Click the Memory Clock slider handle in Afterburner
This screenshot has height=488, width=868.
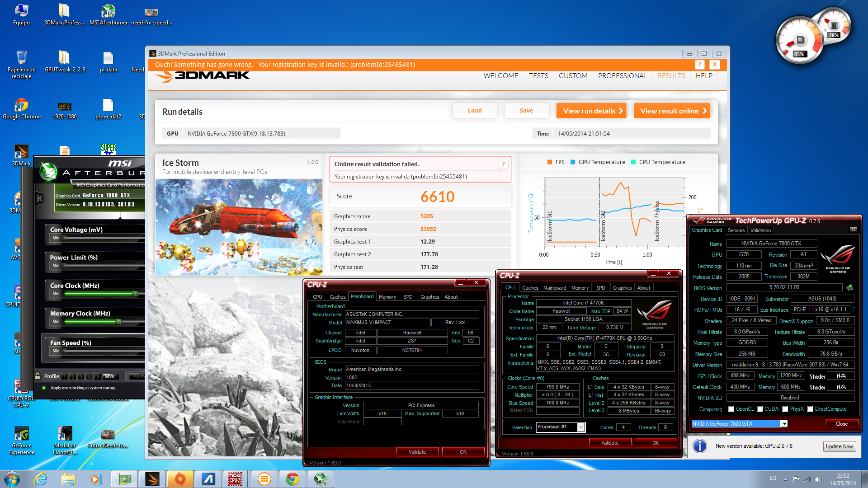point(118,322)
